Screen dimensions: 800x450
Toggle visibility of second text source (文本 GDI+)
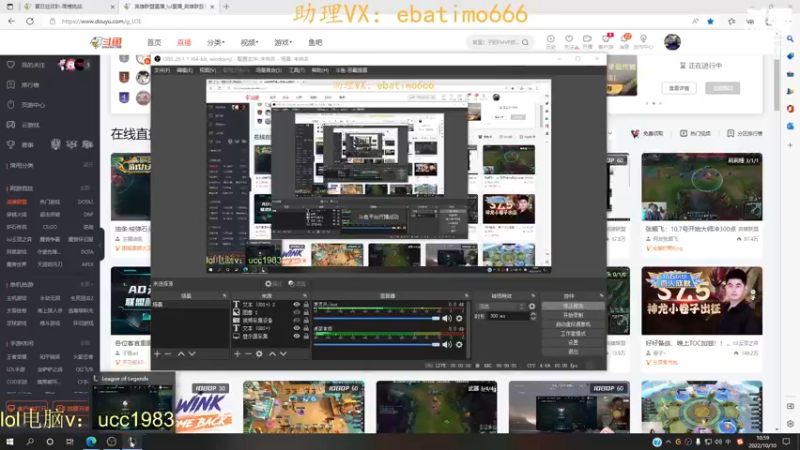tap(296, 329)
